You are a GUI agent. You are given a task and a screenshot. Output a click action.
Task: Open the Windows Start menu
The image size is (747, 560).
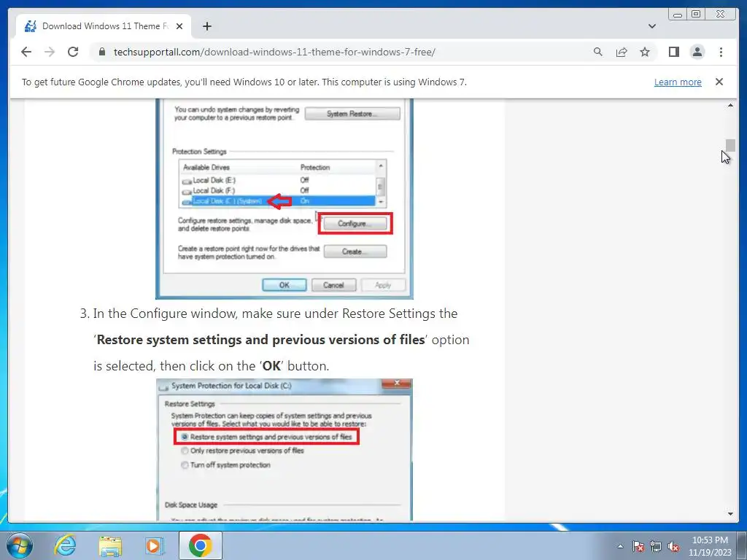coord(20,545)
